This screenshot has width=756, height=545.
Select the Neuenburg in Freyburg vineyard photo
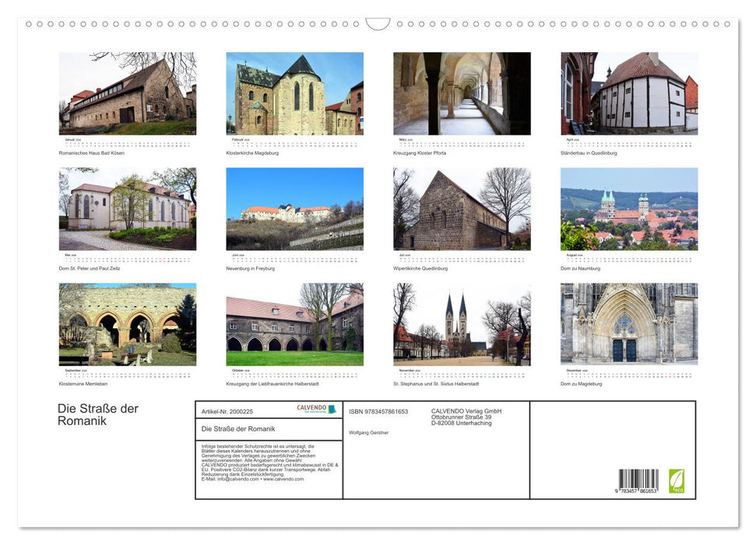pos(294,209)
